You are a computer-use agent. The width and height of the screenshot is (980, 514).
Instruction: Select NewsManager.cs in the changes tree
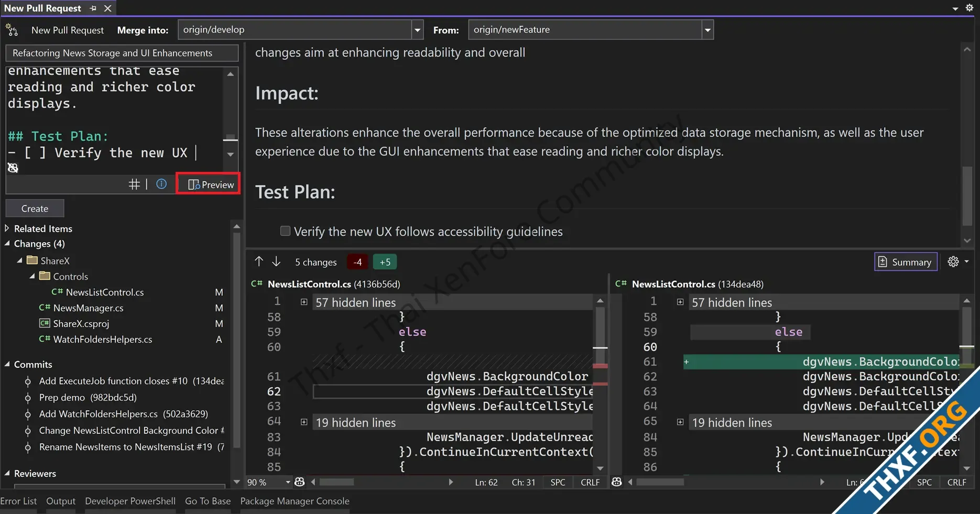88,308
